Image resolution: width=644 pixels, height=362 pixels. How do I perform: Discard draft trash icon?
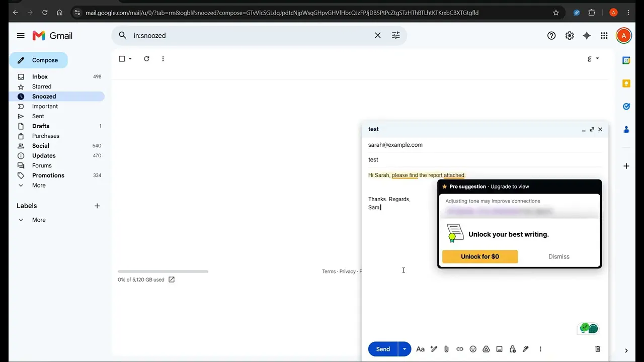tap(598, 349)
